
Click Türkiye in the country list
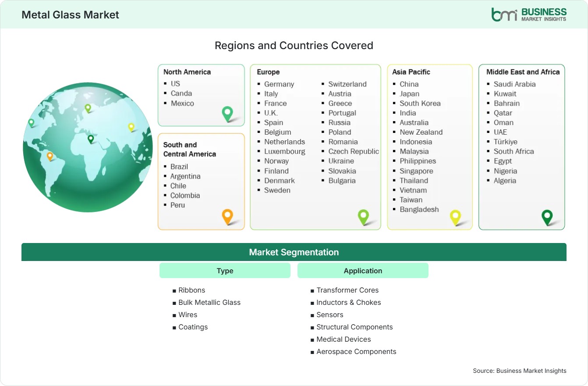click(x=506, y=142)
